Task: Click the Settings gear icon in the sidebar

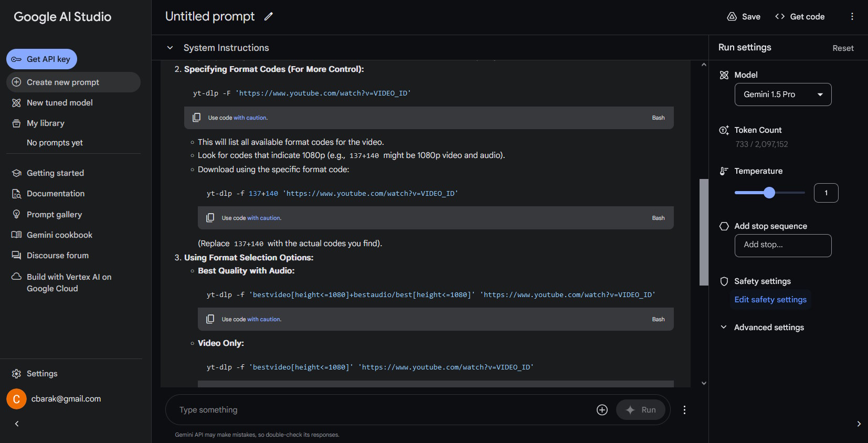Action: point(16,374)
